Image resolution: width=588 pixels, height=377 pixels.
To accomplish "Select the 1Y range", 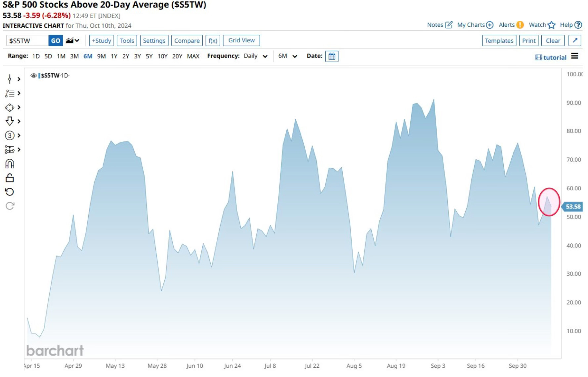I will pos(114,56).
